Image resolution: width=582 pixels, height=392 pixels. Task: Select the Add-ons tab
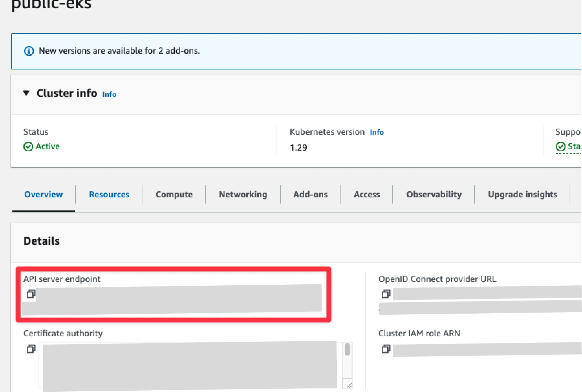tap(310, 195)
